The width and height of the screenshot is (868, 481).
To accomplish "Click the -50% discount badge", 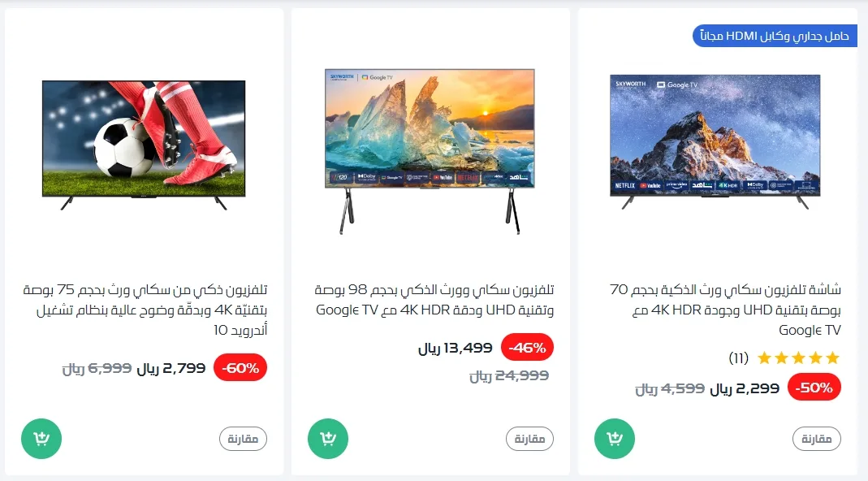I will point(814,388).
